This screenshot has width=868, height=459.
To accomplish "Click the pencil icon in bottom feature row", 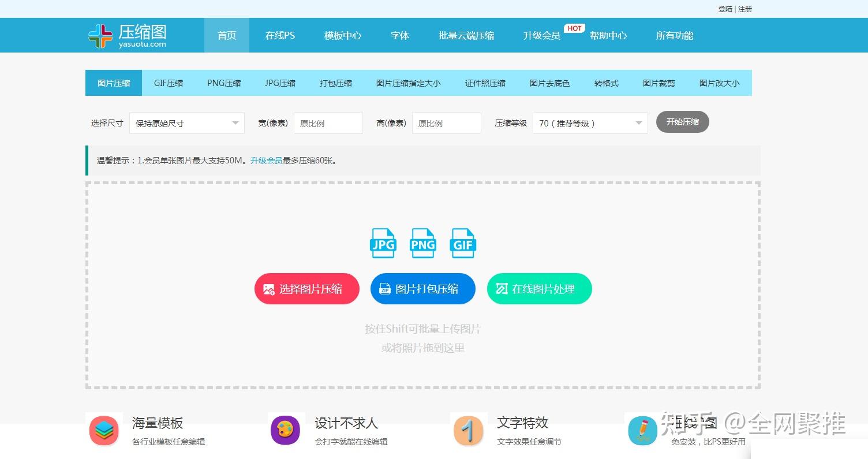I will click(x=643, y=431).
